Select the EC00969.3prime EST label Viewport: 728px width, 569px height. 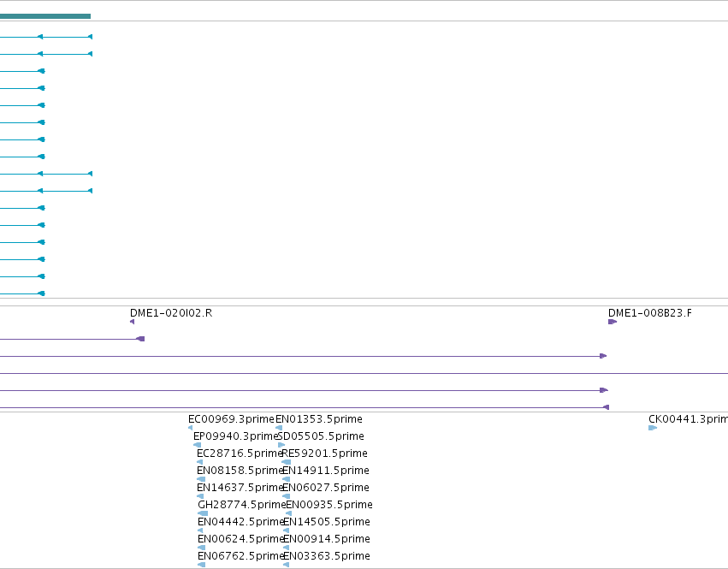[x=231, y=419]
